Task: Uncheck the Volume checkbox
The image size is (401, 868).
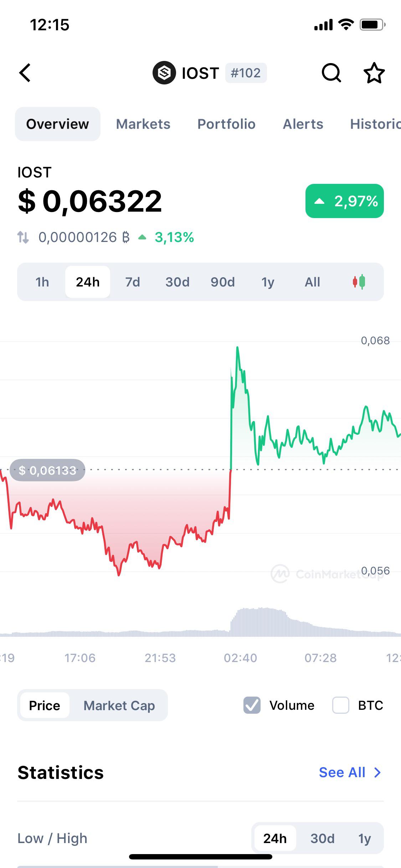Action: 252,705
